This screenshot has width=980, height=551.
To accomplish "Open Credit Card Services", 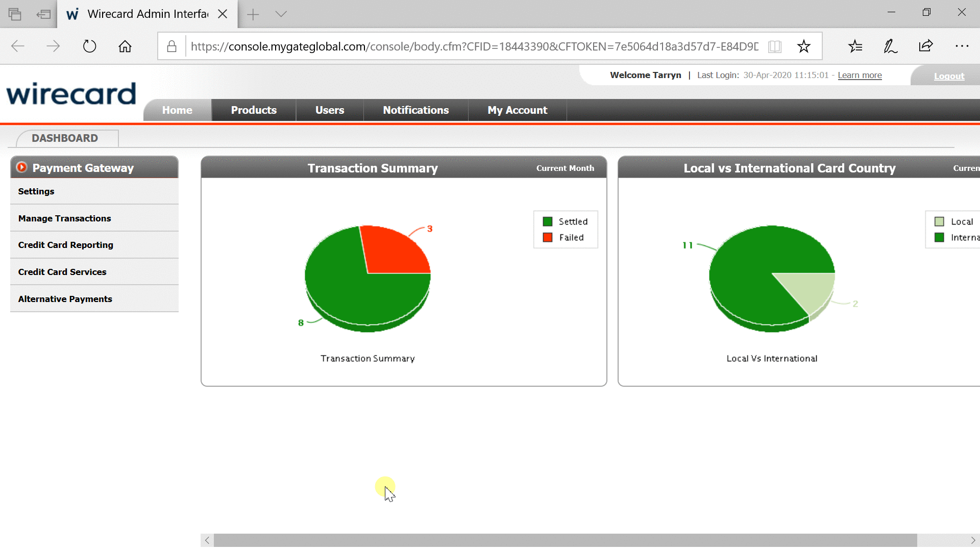I will pos(94,272).
